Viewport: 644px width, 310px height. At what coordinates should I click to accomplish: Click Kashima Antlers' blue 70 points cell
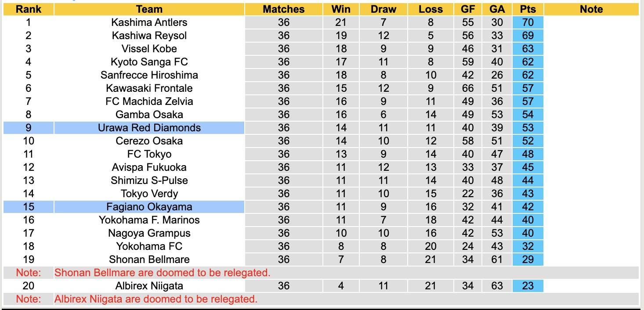point(528,22)
